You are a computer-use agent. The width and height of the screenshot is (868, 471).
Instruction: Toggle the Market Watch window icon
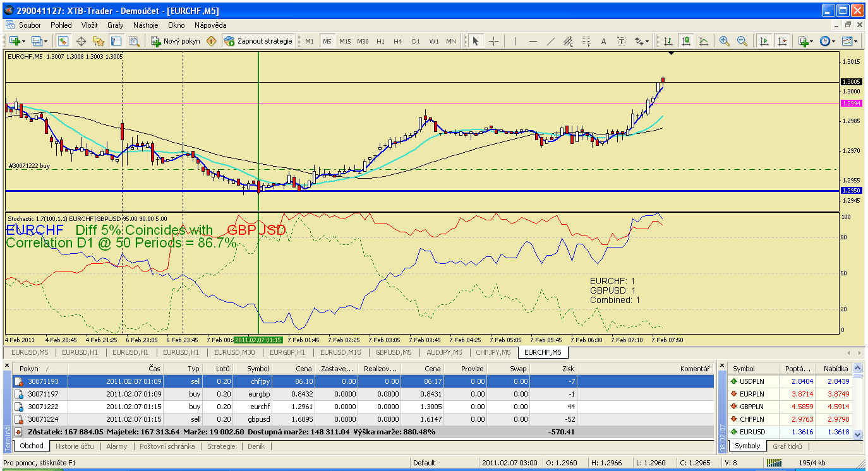click(x=63, y=41)
